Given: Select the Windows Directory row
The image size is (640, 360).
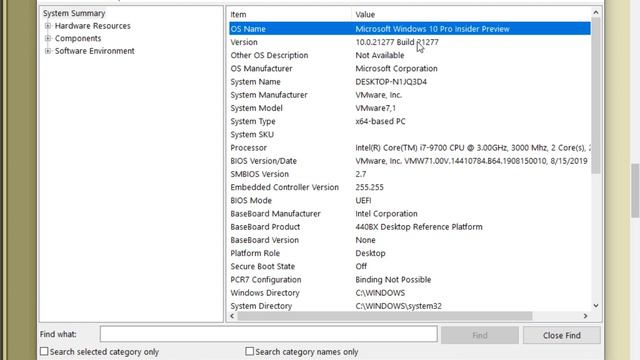Looking at the screenshot, I should click(409, 293).
